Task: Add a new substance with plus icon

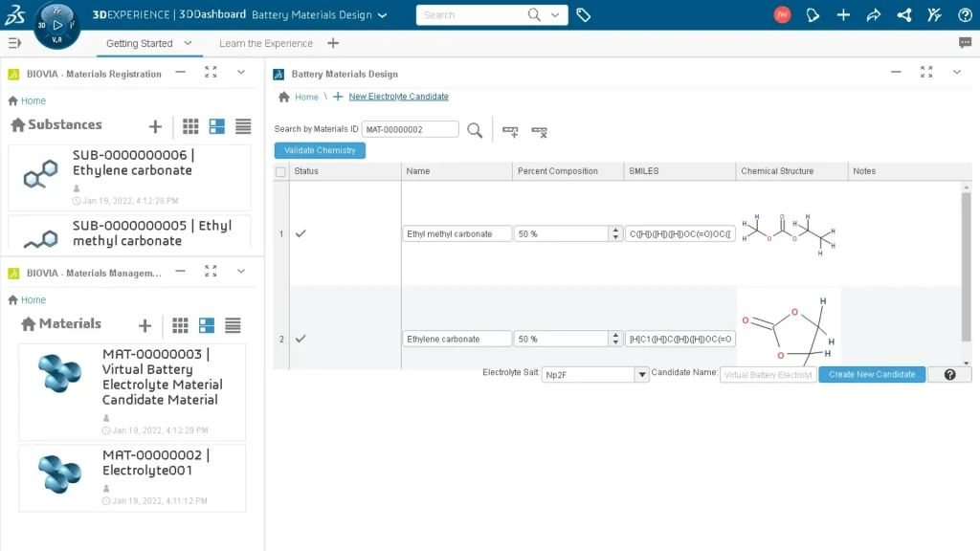Action: pyautogui.click(x=155, y=126)
